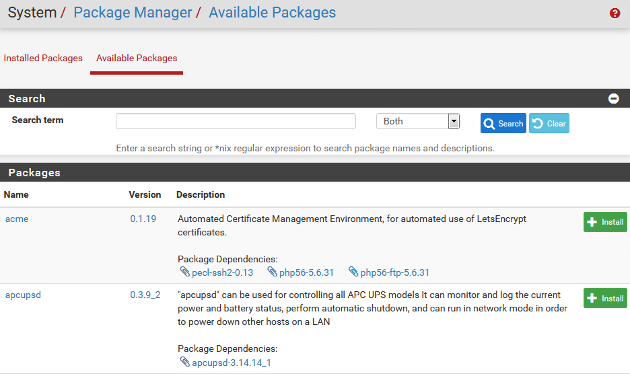This screenshot has width=630, height=374.
Task: Open the pecl-ssh2-0.13 dependency link
Action: [222, 273]
